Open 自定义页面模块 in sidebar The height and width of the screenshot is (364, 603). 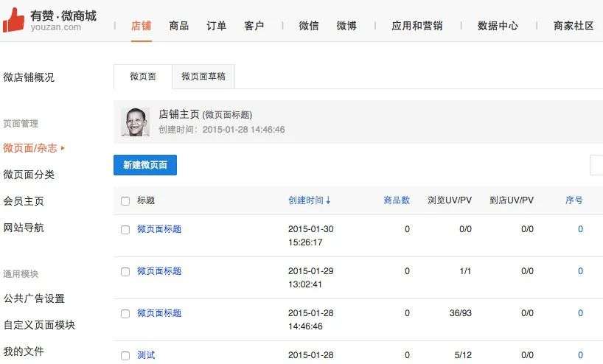pos(39,325)
